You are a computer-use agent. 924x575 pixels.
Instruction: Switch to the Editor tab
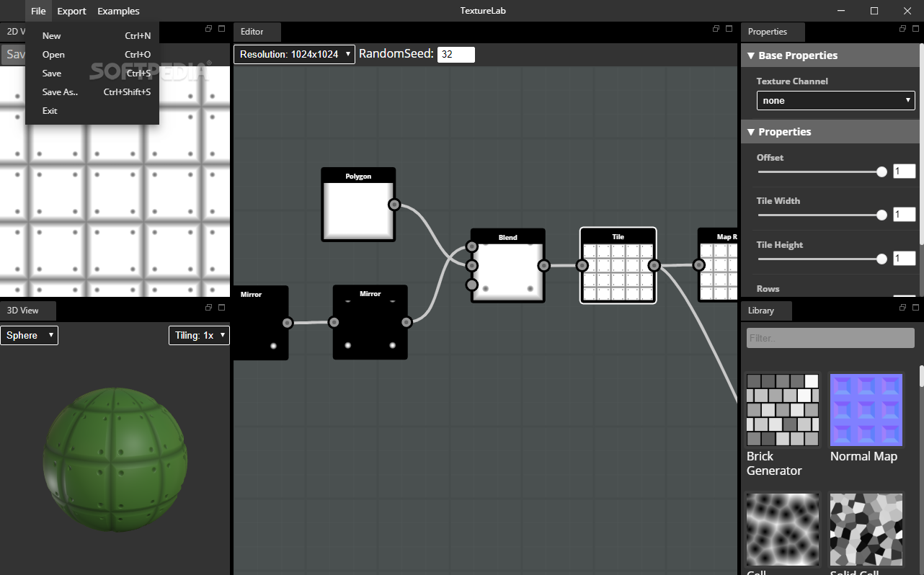click(257, 32)
